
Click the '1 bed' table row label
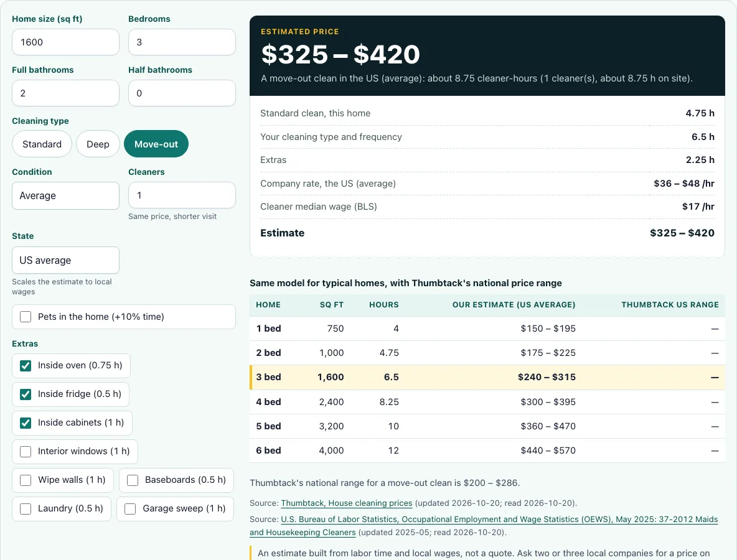click(268, 329)
